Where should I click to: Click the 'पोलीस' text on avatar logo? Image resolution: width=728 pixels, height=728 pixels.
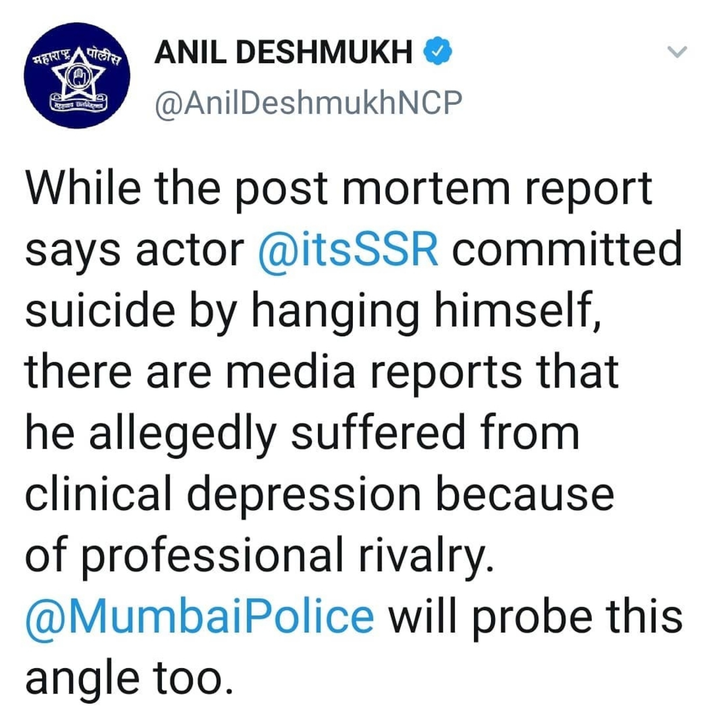pyautogui.click(x=103, y=57)
